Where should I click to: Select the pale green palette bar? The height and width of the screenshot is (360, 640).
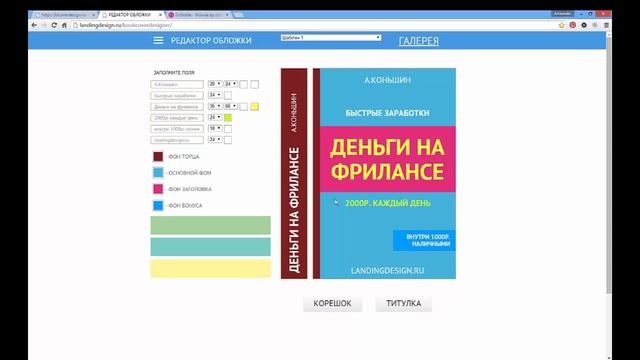pos(211,225)
